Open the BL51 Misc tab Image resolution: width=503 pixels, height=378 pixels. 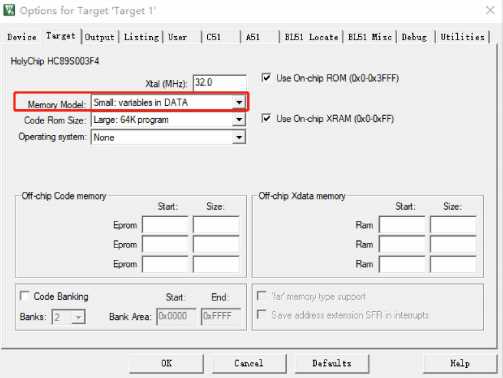[370, 37]
